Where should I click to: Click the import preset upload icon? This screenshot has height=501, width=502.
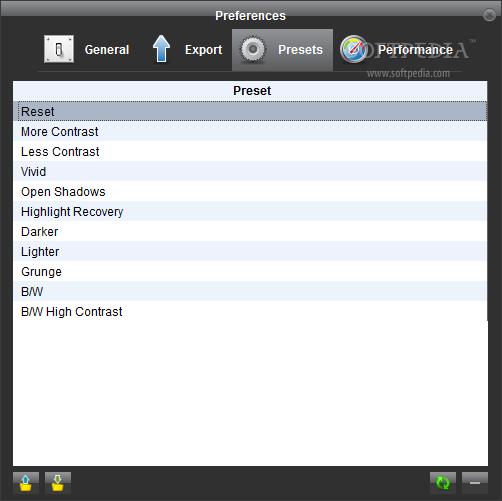[x=26, y=482]
